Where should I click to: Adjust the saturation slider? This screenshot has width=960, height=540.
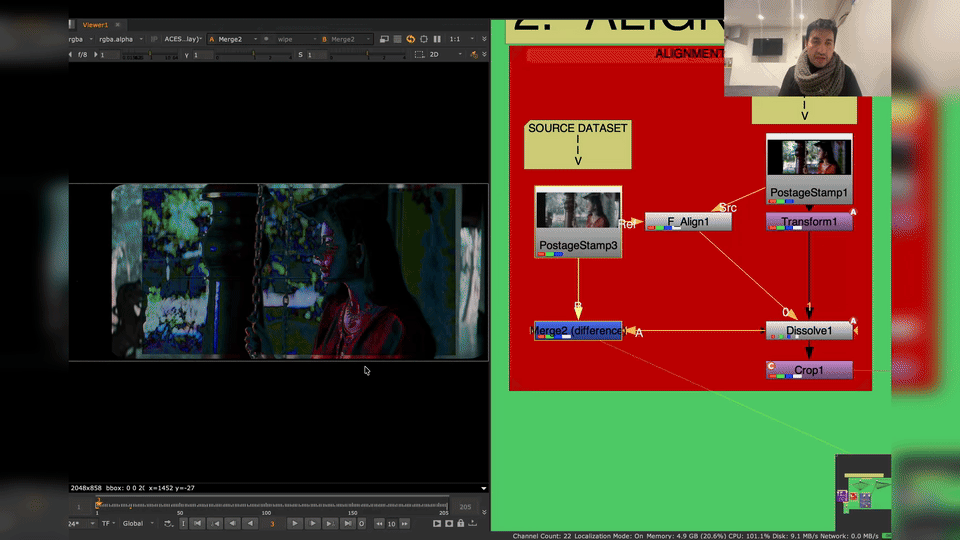pos(367,55)
